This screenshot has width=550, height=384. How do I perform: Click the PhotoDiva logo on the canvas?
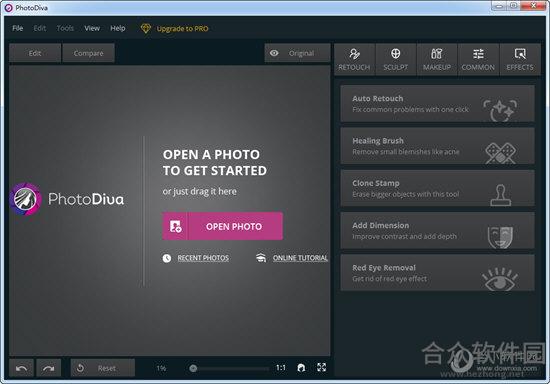(67, 199)
